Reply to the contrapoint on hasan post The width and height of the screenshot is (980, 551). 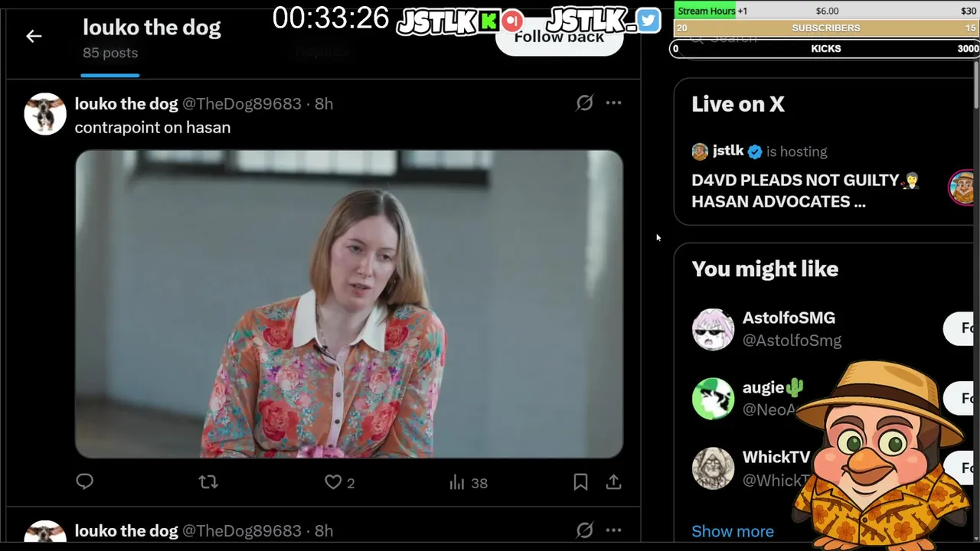click(x=84, y=481)
